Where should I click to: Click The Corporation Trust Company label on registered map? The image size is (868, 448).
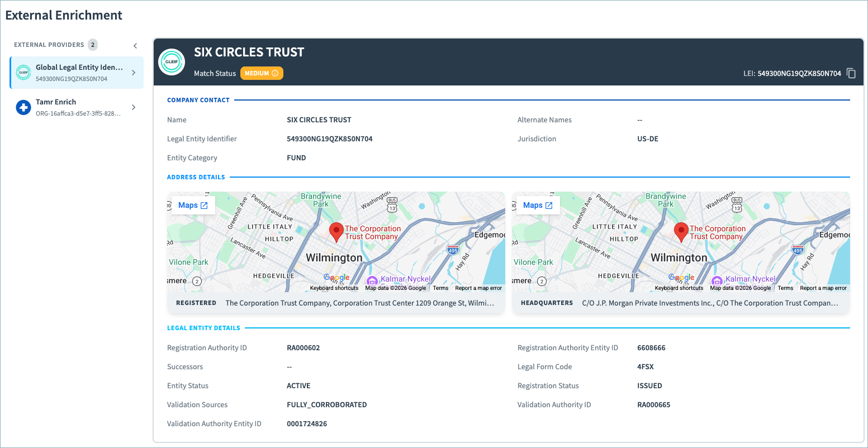click(373, 232)
